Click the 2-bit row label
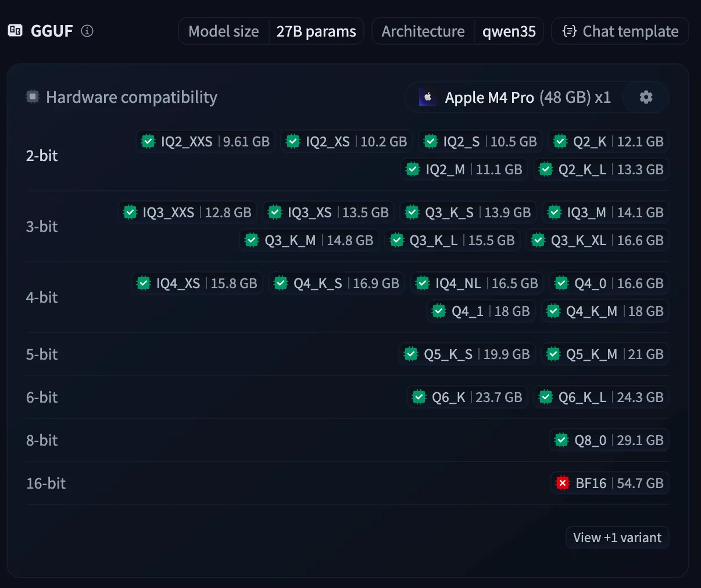 42,155
